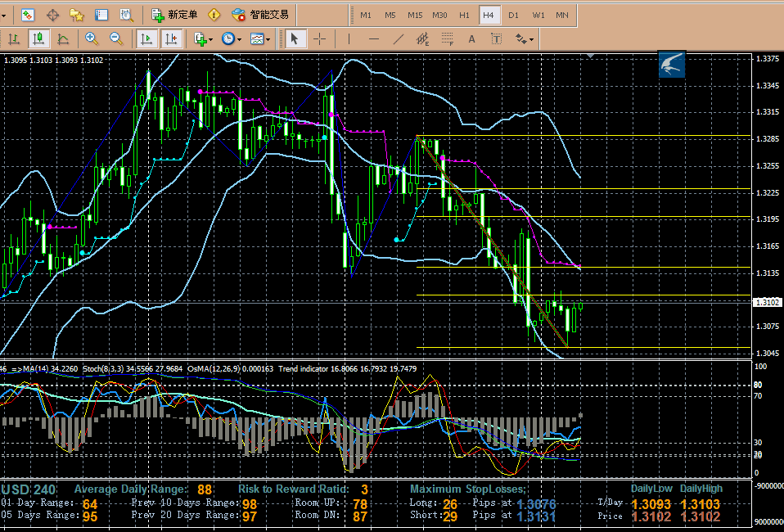The height and width of the screenshot is (532, 784).
Task: Toggle candlestick chart mode
Action: [38, 38]
